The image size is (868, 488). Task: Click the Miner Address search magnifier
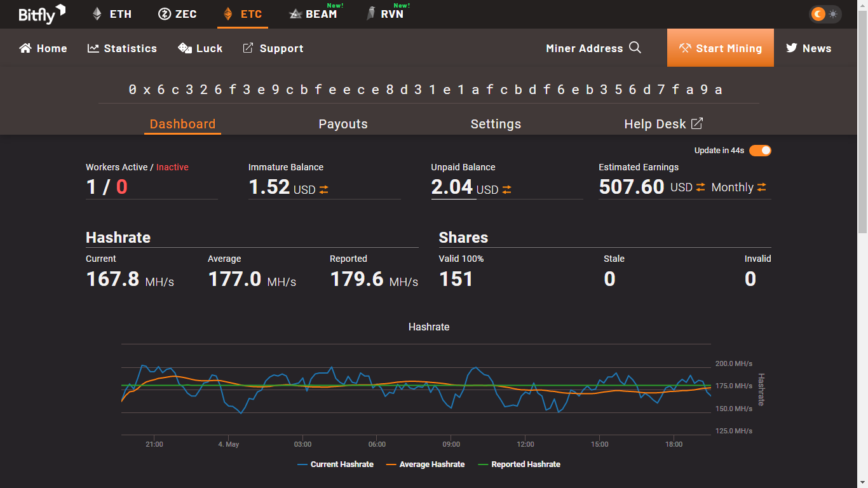point(635,48)
